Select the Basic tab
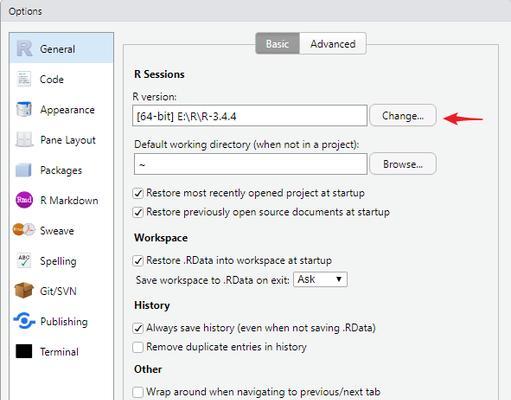The height and width of the screenshot is (400, 511). click(277, 44)
